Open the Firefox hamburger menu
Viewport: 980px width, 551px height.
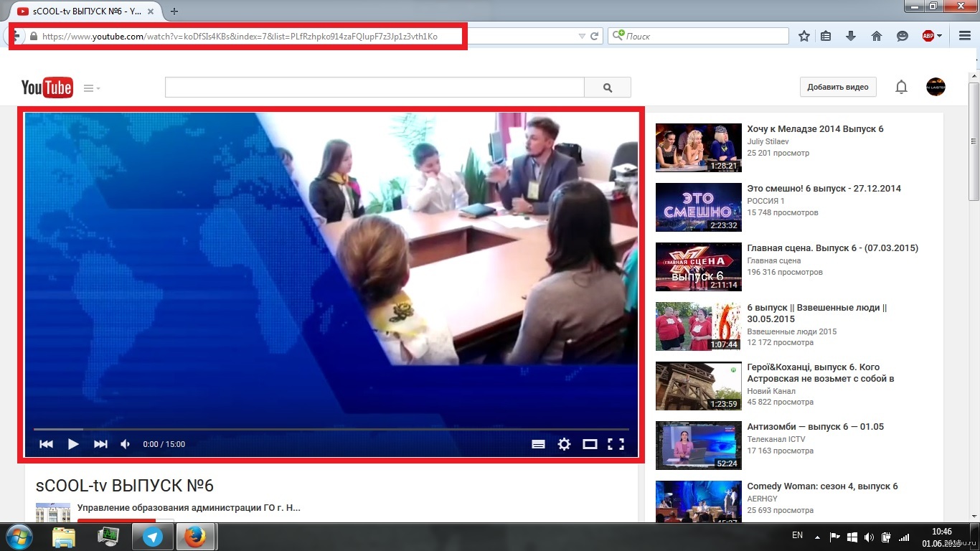965,36
